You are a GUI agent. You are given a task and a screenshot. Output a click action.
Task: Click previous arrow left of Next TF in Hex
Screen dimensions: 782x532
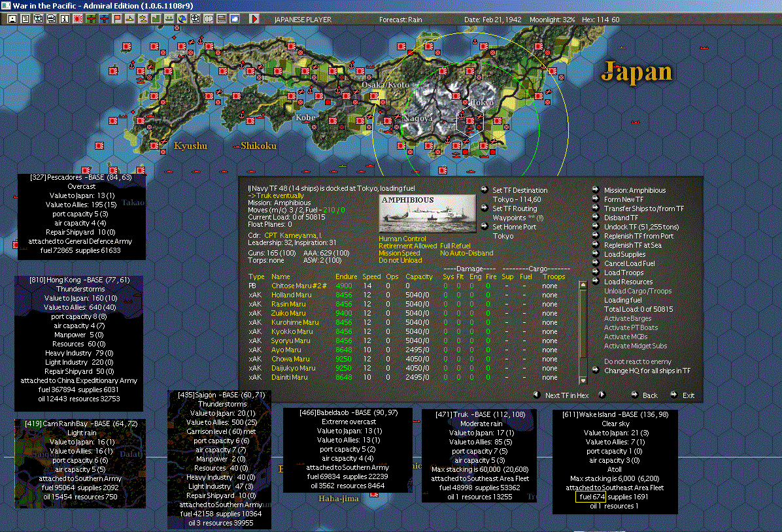pyautogui.click(x=537, y=394)
